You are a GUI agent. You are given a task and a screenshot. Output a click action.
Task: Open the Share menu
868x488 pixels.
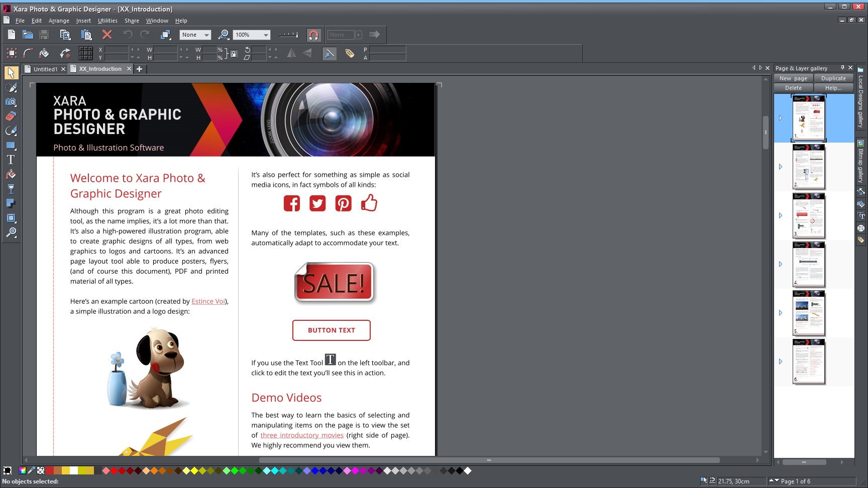point(132,21)
